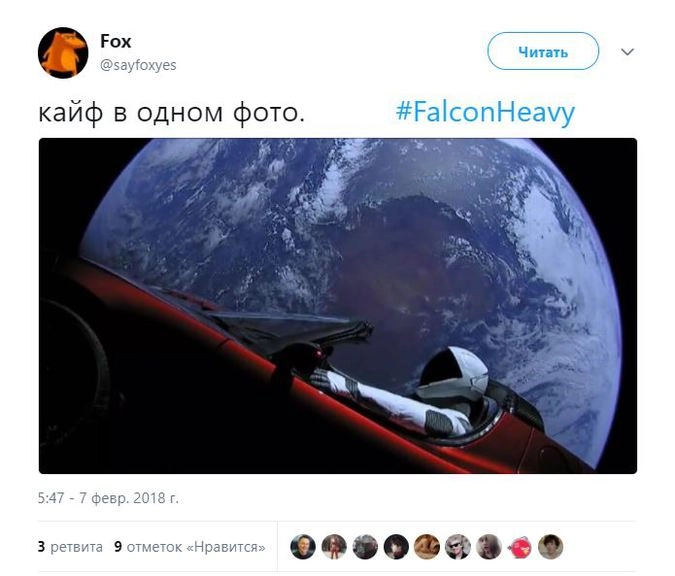This screenshot has height=576, width=675.
Task: Open the pink bird liker avatar
Action: pos(520,547)
